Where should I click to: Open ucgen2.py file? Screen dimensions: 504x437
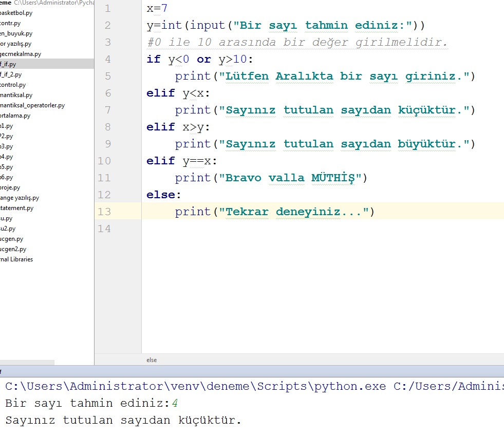pos(13,250)
